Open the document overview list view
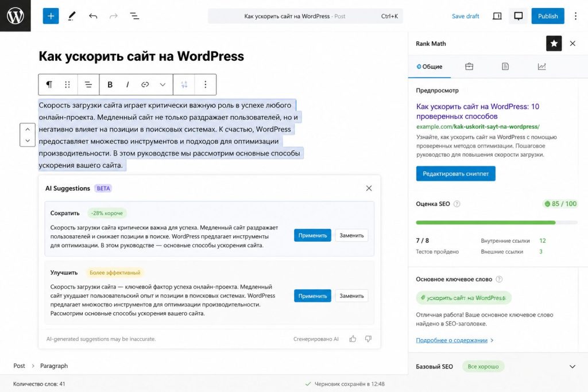The width and height of the screenshot is (588, 392). [134, 16]
